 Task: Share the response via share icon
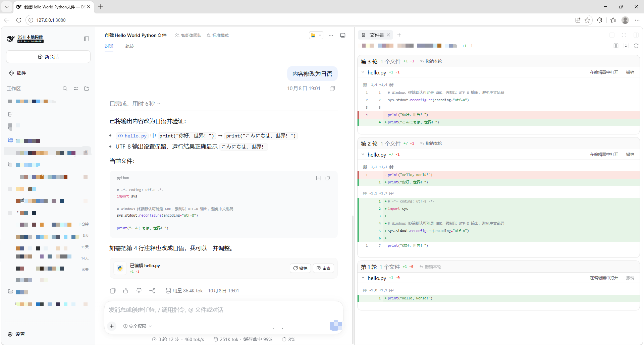tap(152, 291)
